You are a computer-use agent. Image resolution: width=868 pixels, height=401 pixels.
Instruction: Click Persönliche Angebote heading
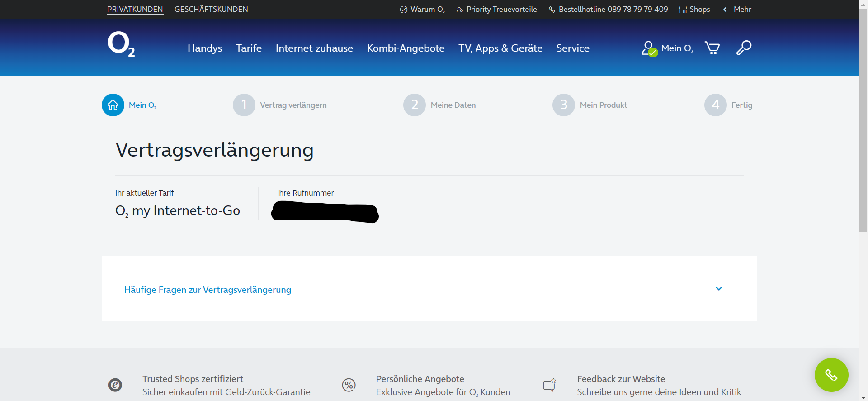pyautogui.click(x=420, y=379)
